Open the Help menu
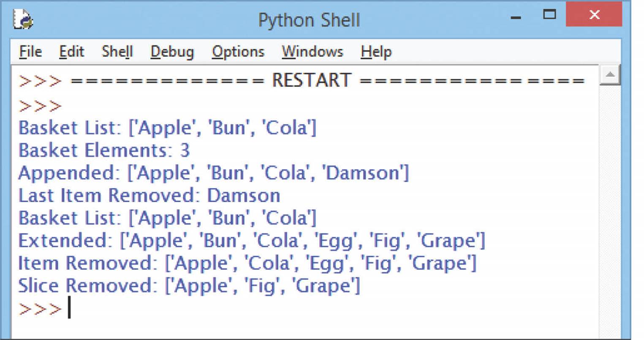 [x=376, y=52]
